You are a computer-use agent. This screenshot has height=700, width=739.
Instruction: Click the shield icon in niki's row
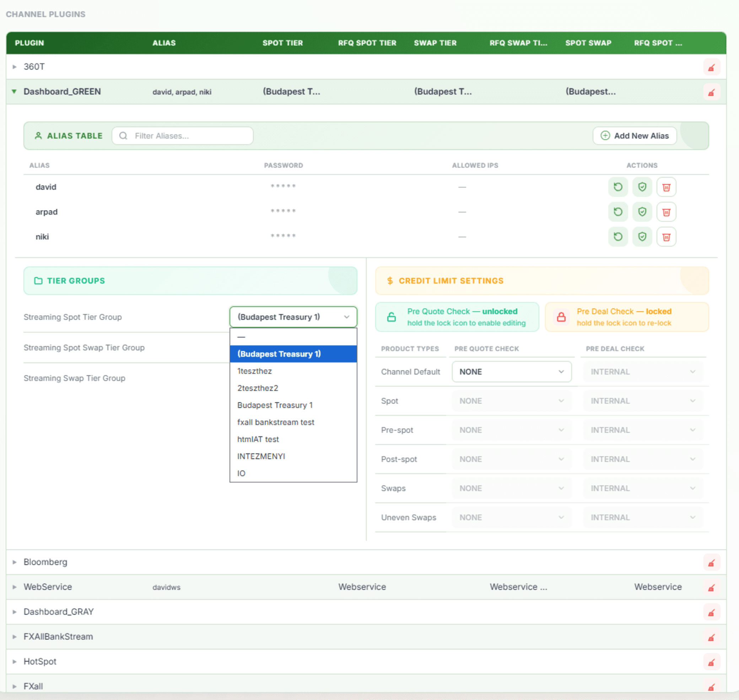(642, 237)
